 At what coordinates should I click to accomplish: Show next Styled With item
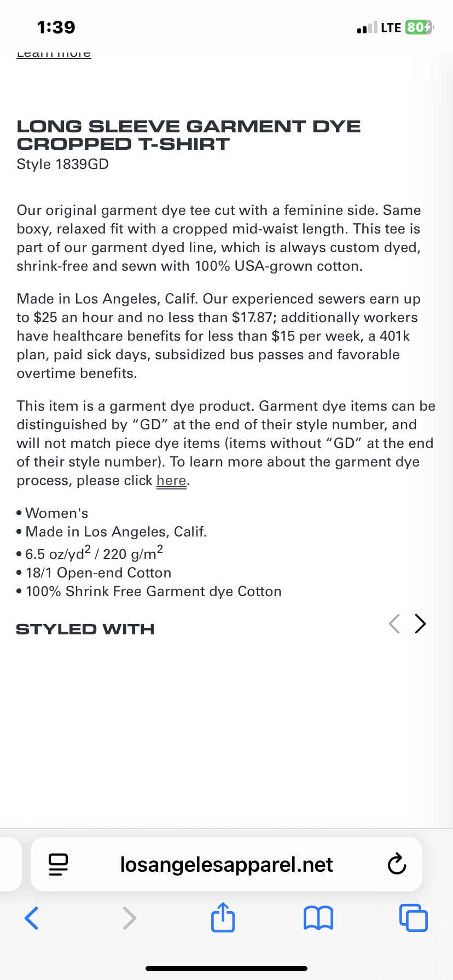pos(420,623)
